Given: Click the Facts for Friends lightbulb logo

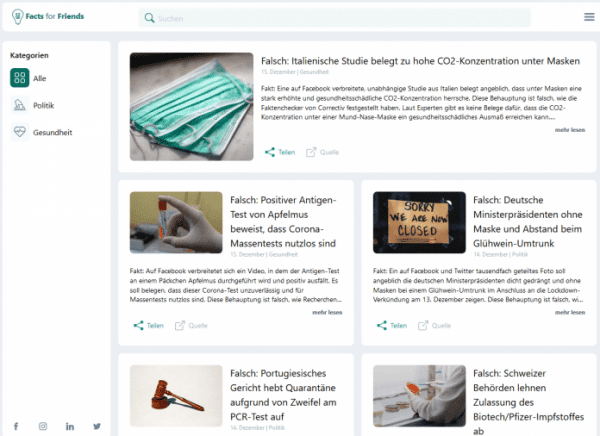Looking at the screenshot, I should 18,16.
